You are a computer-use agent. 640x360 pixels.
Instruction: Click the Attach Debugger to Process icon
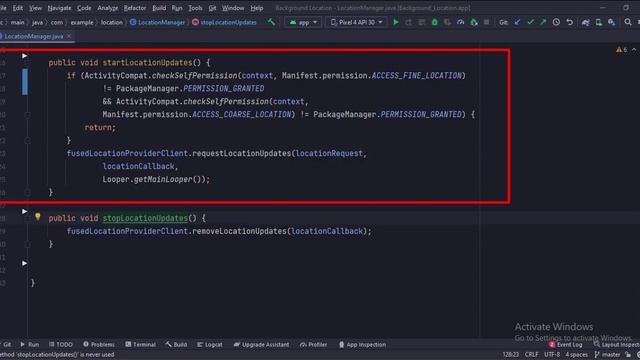pyautogui.click(x=473, y=22)
